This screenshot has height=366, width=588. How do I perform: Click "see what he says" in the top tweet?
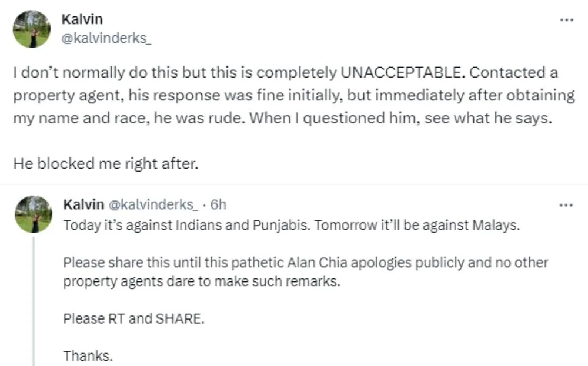click(495, 116)
